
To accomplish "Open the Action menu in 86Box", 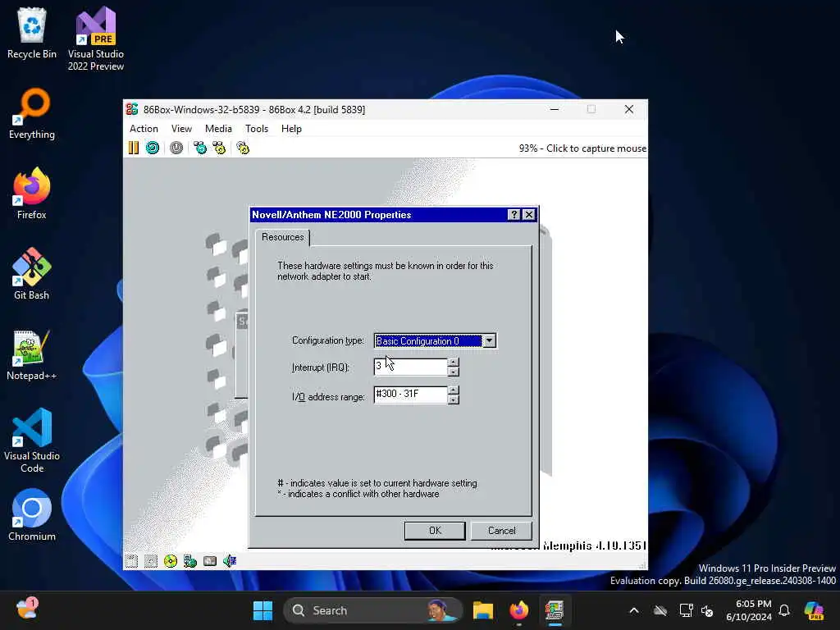I will click(144, 129).
